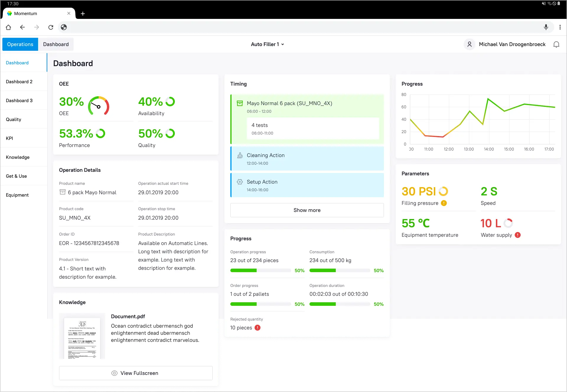This screenshot has width=567, height=392.
Task: Click the 55 °C equipment temperature value
Action: coord(416,223)
